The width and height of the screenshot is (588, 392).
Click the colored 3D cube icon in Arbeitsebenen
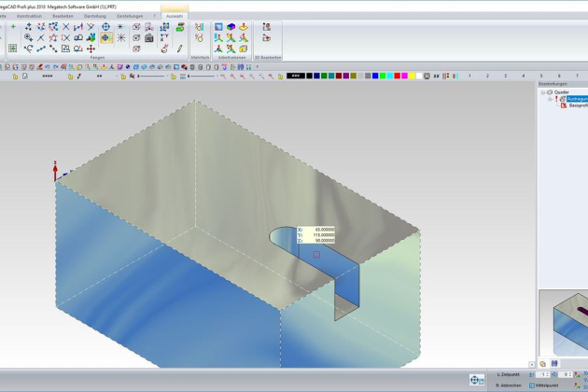click(x=230, y=27)
